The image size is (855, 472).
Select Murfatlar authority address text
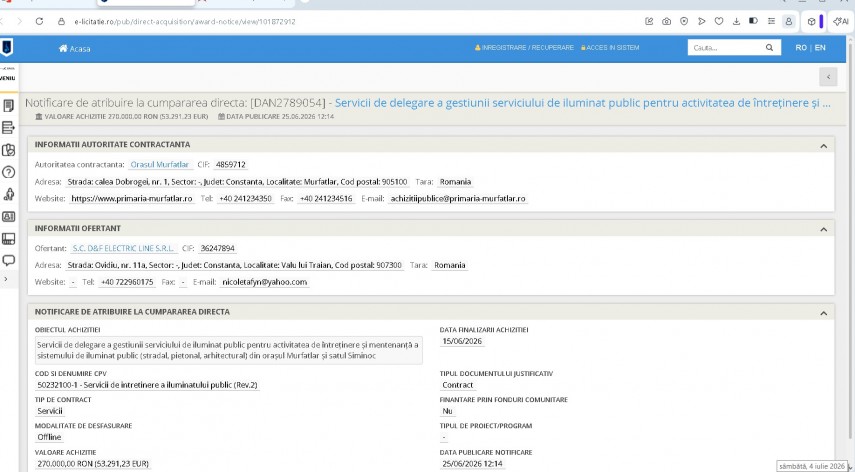coord(237,181)
